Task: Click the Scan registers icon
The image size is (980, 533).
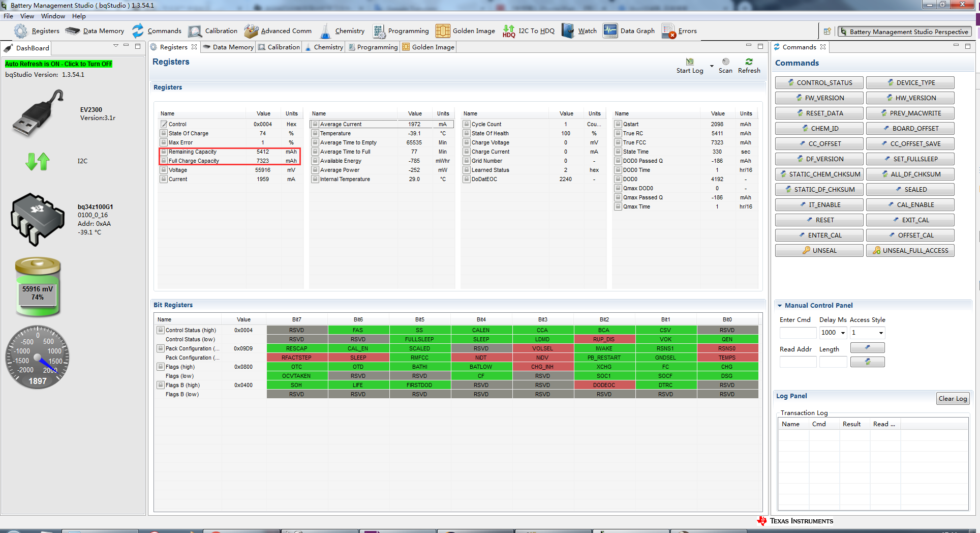Action: (x=725, y=62)
